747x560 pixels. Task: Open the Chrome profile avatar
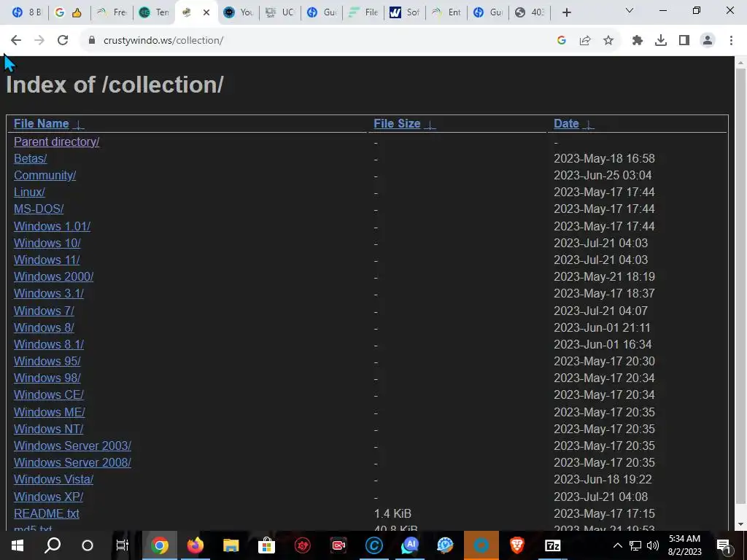pyautogui.click(x=708, y=41)
